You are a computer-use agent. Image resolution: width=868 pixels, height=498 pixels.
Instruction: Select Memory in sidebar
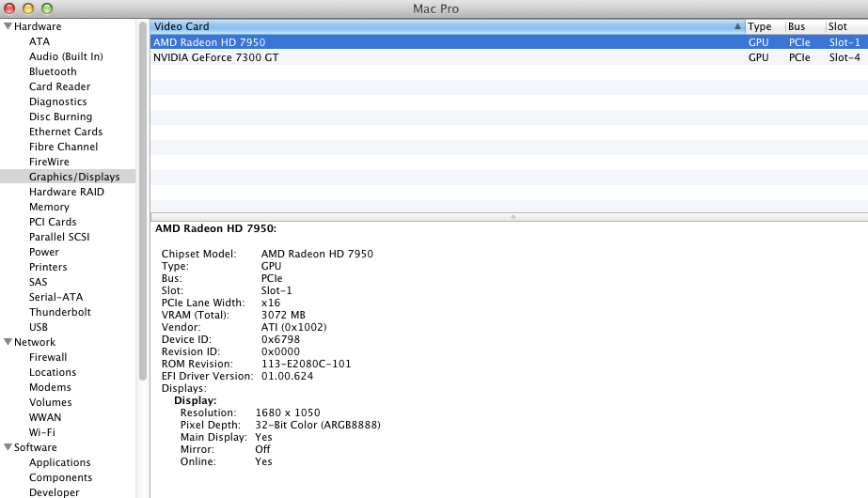point(49,207)
